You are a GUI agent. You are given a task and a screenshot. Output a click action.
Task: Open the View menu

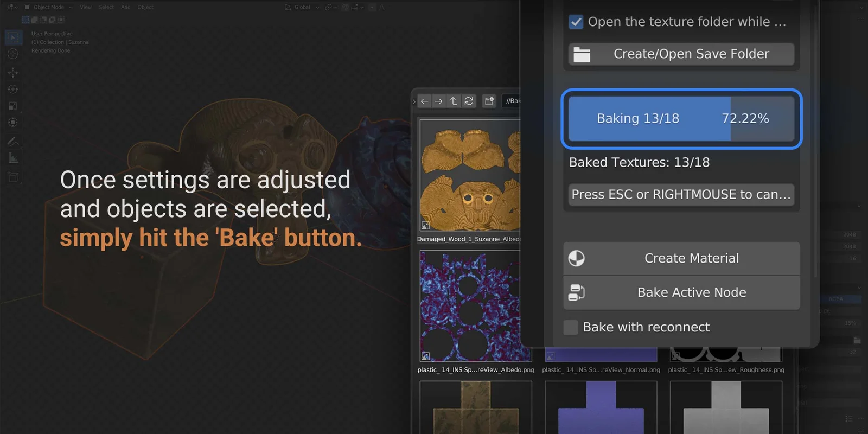pos(86,7)
